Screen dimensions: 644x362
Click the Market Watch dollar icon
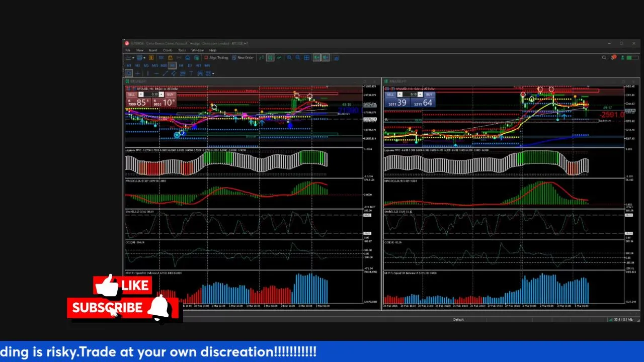click(151, 58)
